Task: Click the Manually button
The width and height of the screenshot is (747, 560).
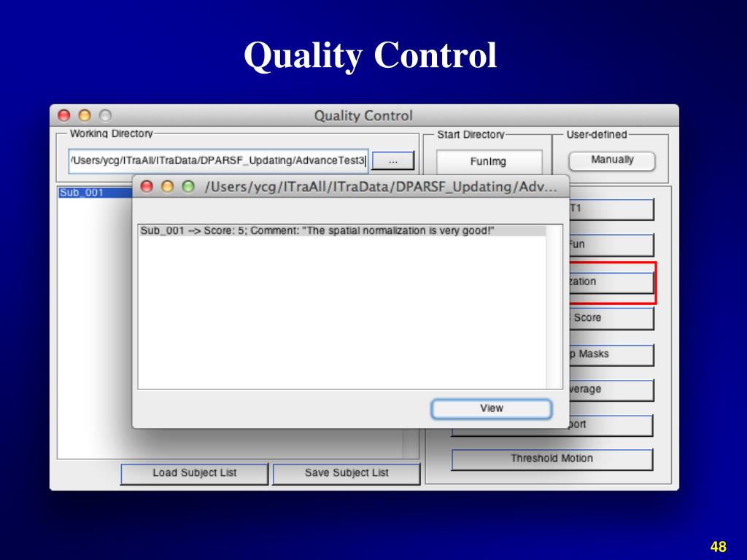Action: pyautogui.click(x=612, y=160)
